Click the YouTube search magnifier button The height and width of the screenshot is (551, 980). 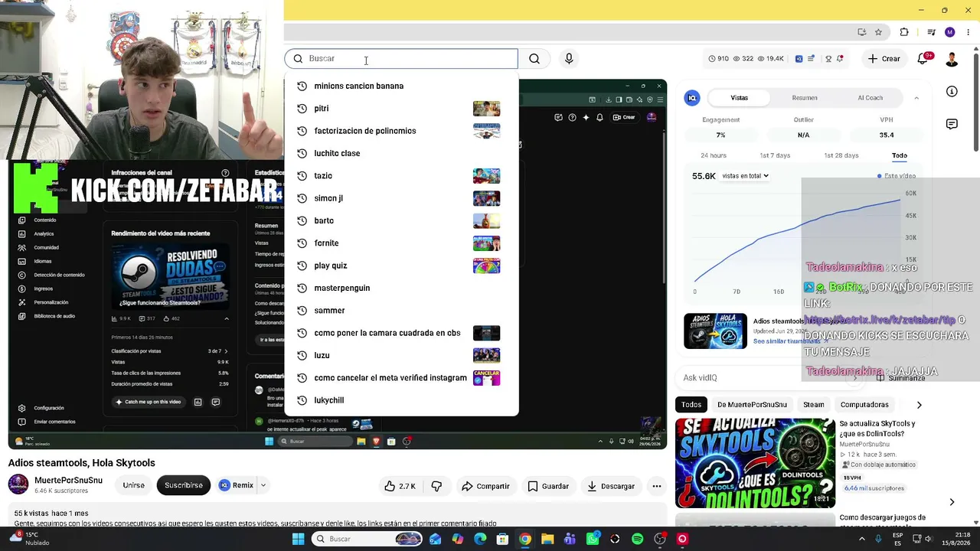534,59
